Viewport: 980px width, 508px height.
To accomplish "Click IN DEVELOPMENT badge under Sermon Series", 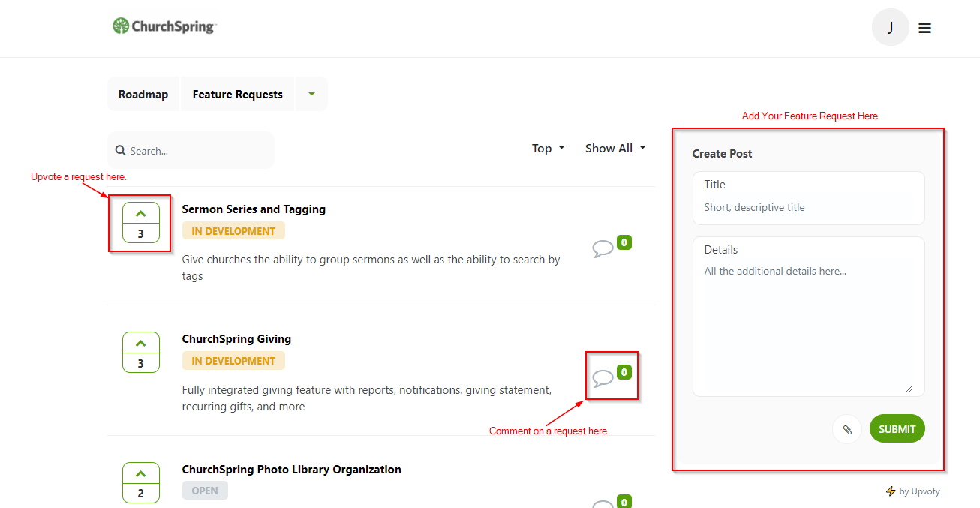I will (233, 231).
